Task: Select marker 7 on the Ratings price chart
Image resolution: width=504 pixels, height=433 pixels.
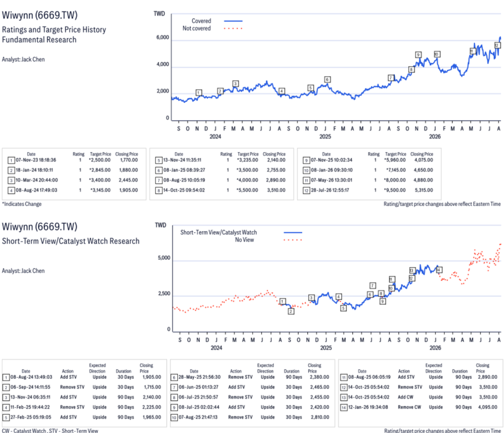Action: (x=391, y=77)
